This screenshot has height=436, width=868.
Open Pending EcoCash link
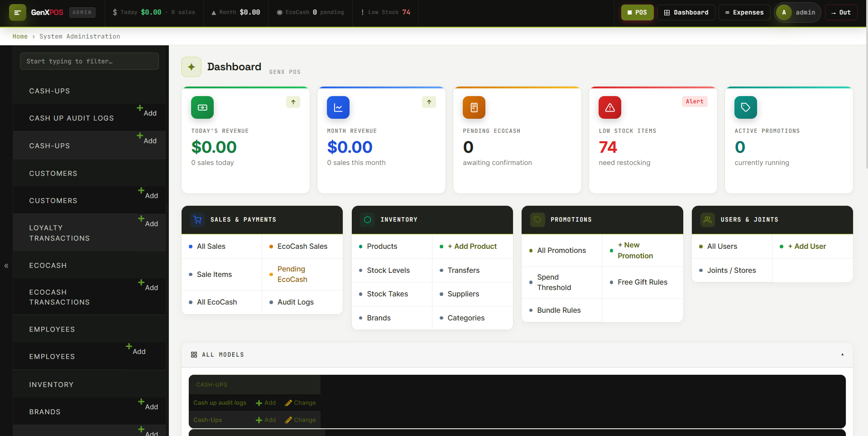(x=293, y=274)
